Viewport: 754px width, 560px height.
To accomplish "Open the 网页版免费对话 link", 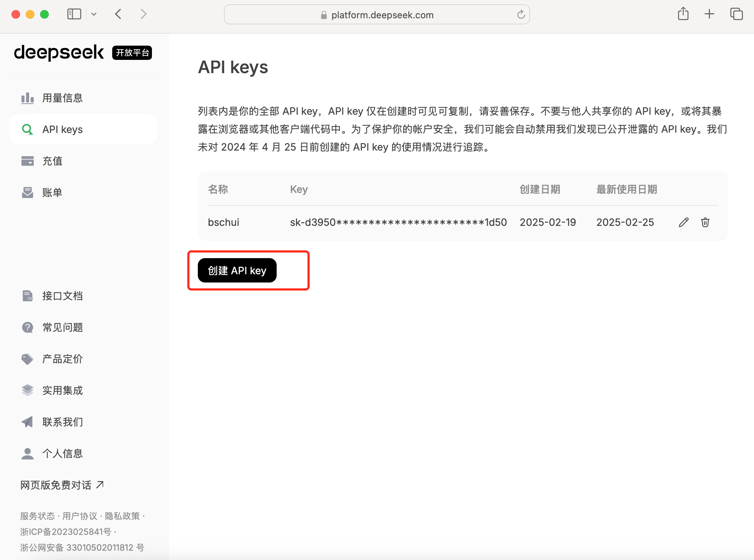I will click(x=62, y=485).
